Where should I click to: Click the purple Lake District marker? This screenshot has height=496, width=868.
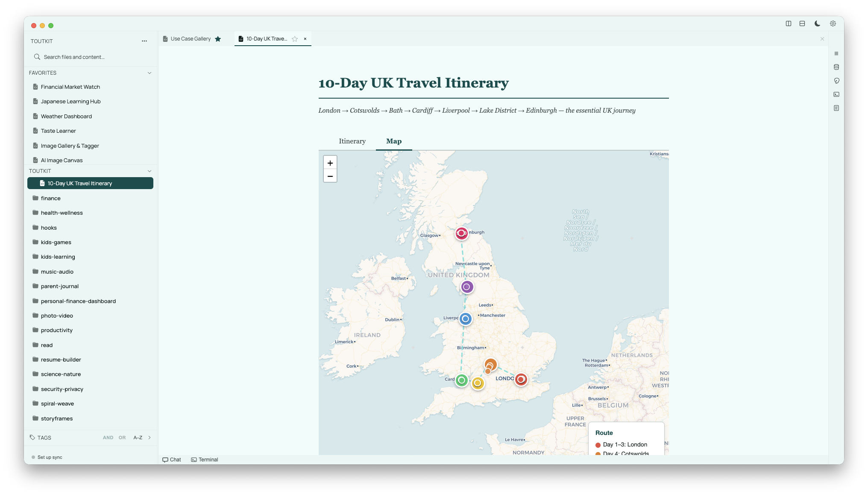point(467,287)
